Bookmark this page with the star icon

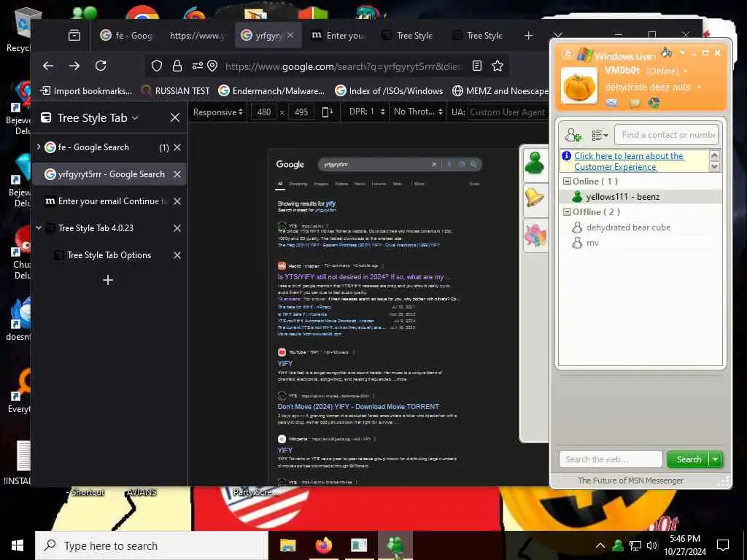click(x=498, y=66)
